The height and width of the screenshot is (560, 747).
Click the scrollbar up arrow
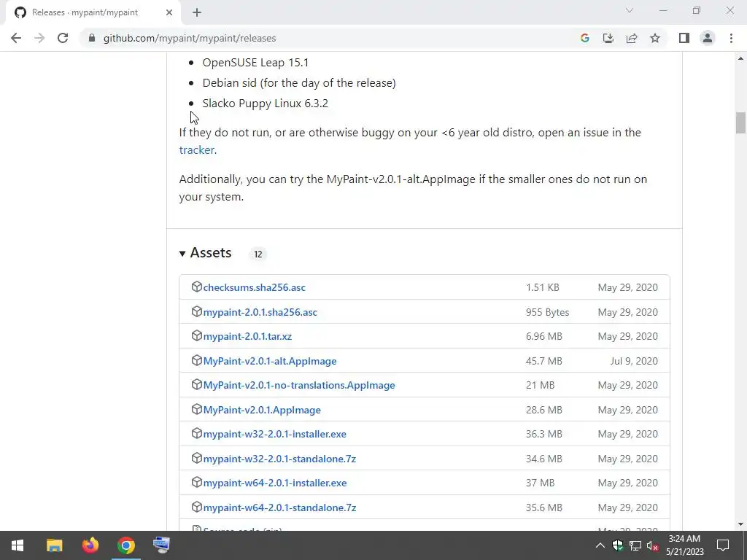click(740, 58)
